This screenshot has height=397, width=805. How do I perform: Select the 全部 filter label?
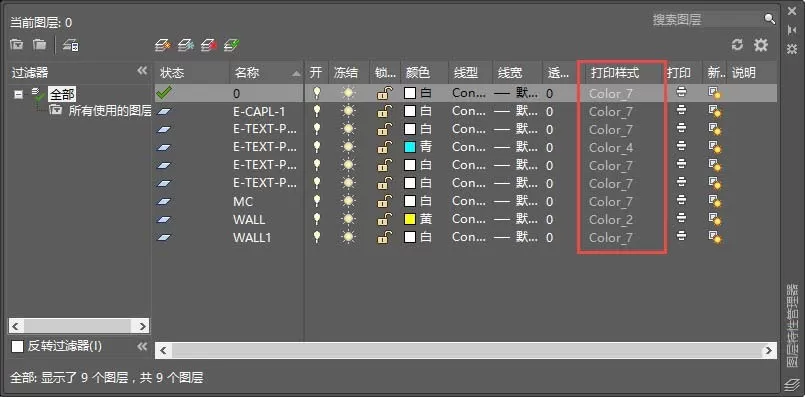pos(62,94)
